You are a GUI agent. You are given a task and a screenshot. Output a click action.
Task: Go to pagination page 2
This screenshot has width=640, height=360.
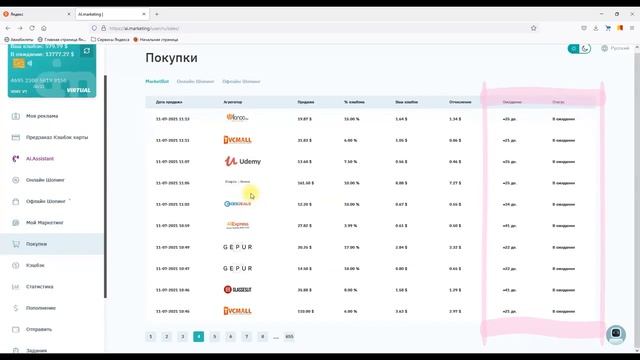coord(167,337)
